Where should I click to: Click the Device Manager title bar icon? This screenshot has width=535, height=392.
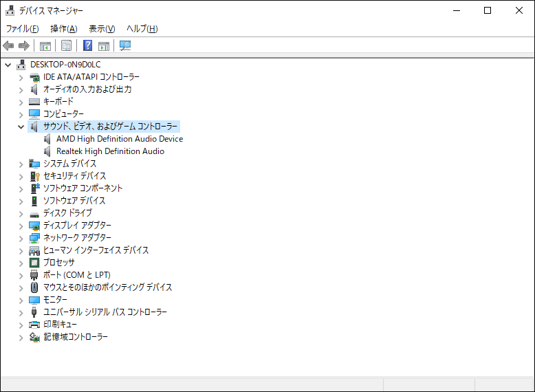coord(10,10)
